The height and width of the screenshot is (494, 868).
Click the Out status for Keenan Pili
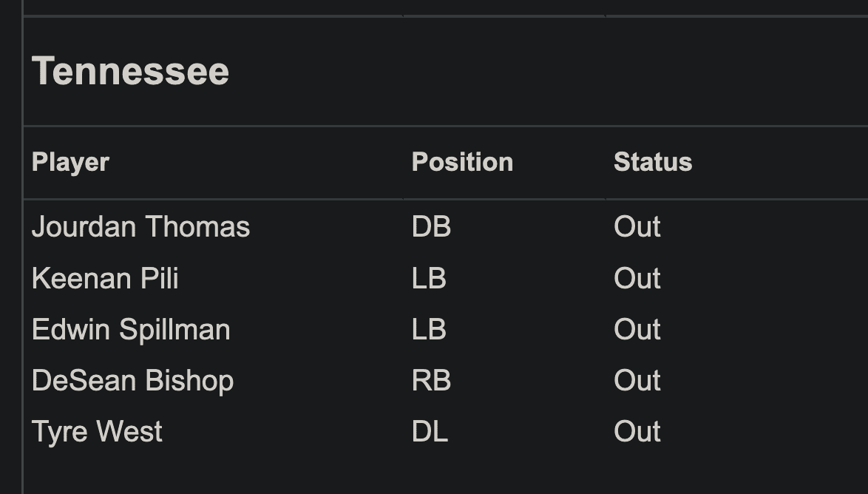pos(637,279)
